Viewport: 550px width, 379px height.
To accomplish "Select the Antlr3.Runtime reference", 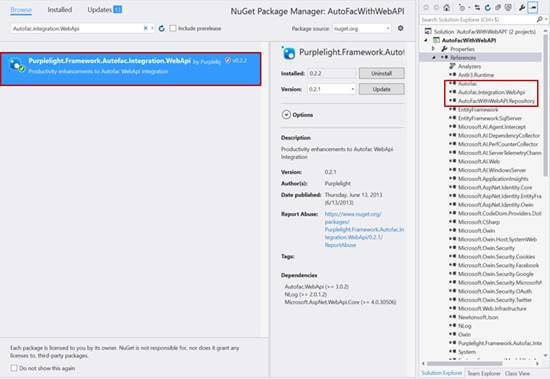I will [476, 75].
